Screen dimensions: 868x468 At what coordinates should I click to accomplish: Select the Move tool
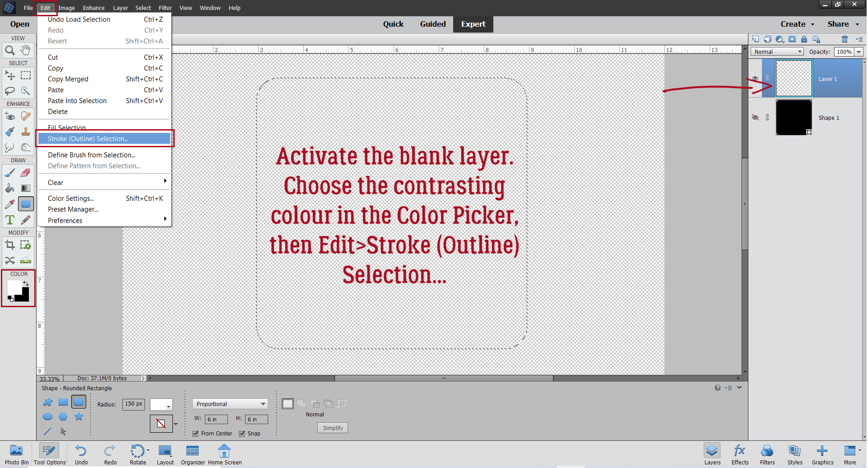click(10, 75)
